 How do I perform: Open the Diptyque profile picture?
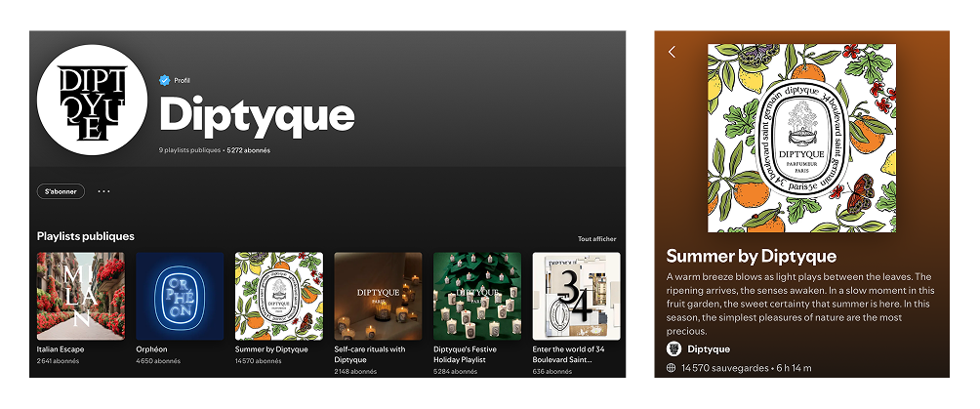pyautogui.click(x=92, y=101)
